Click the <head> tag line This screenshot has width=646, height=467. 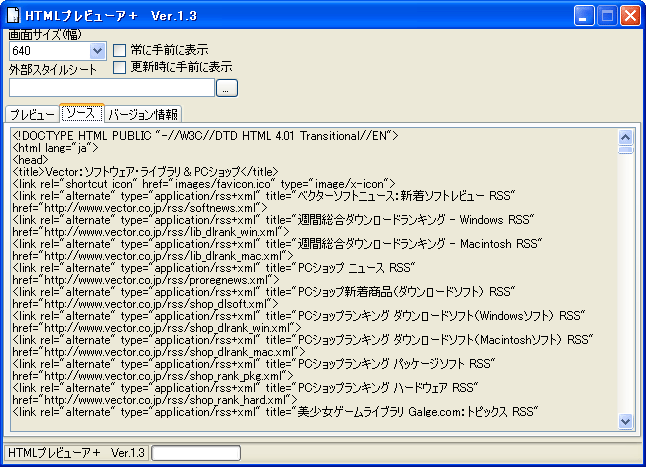pos(30,160)
